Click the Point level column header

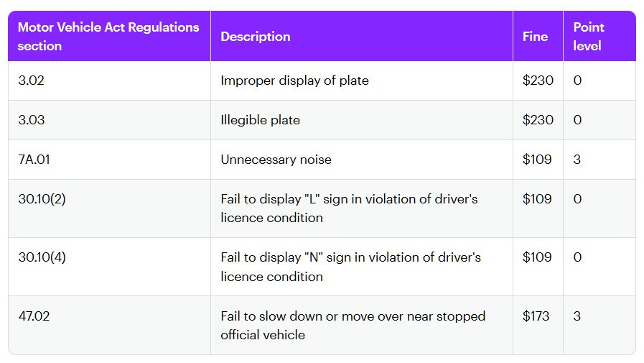pos(588,37)
